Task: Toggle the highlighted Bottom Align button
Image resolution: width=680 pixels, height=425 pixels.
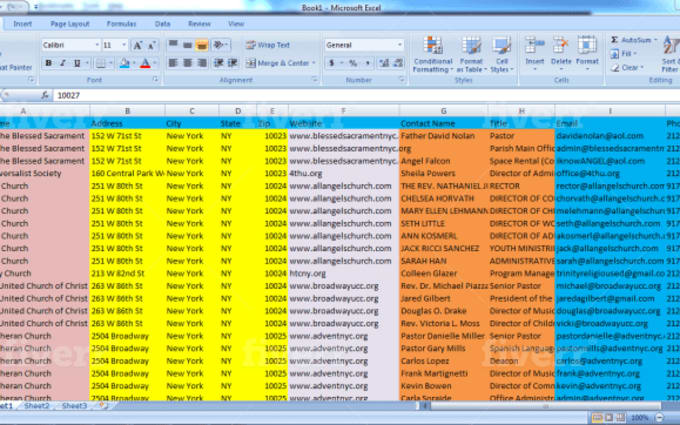Action: [201, 45]
